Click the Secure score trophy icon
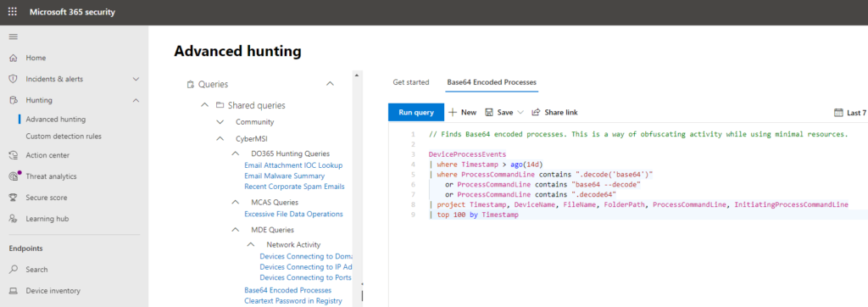 [x=14, y=198]
